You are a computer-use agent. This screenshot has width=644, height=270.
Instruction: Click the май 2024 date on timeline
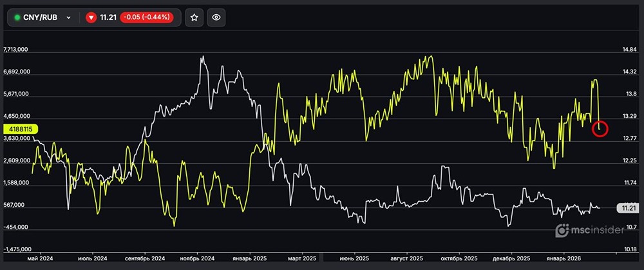pyautogui.click(x=41, y=258)
